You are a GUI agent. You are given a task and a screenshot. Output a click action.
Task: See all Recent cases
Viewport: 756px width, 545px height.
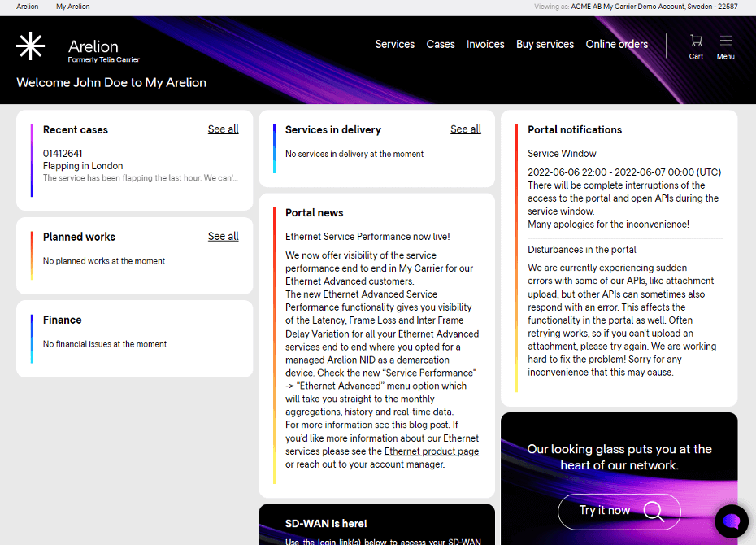tap(224, 129)
